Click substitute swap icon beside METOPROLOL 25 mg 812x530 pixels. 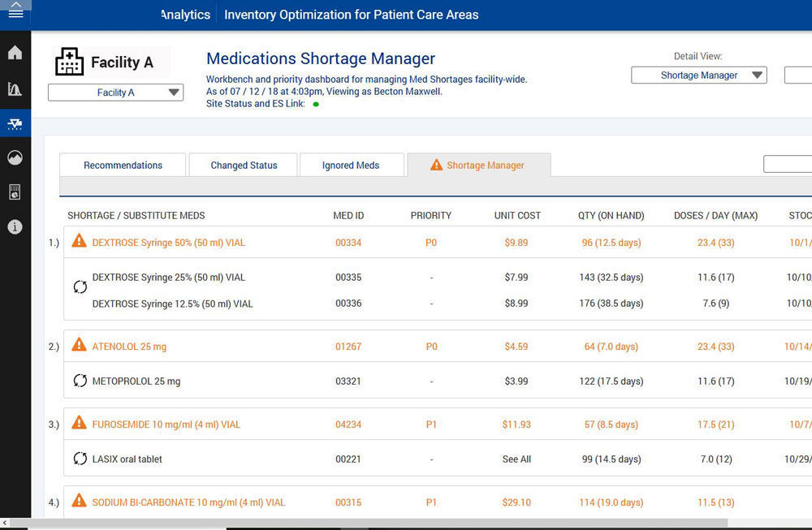coord(80,381)
